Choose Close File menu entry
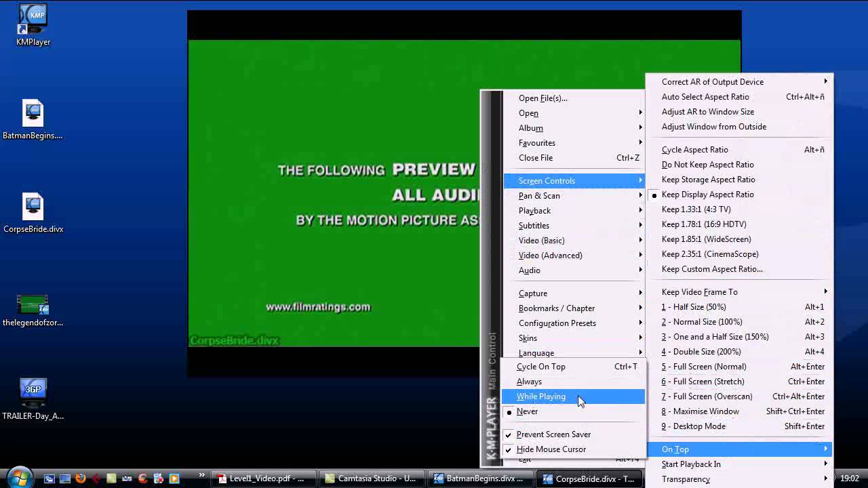The height and width of the screenshot is (488, 868). click(574, 158)
